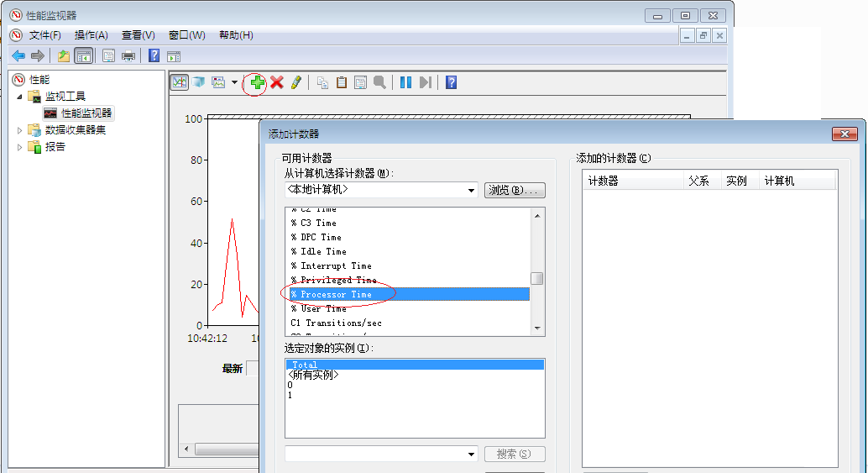
Task: Toggle the show/hide console tree icon
Action: click(x=84, y=56)
